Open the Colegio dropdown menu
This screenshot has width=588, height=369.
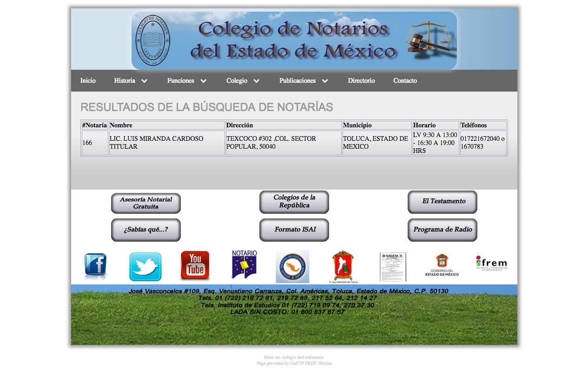[243, 81]
